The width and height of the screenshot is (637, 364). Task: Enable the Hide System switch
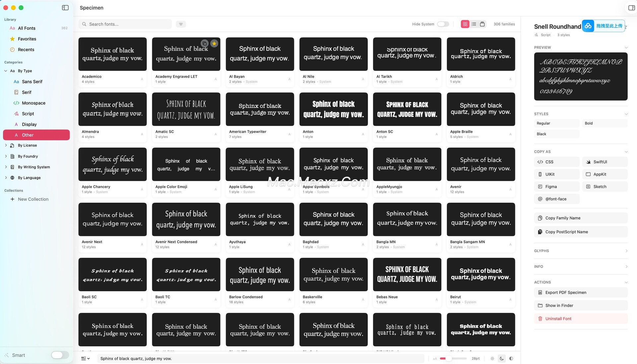(x=443, y=24)
